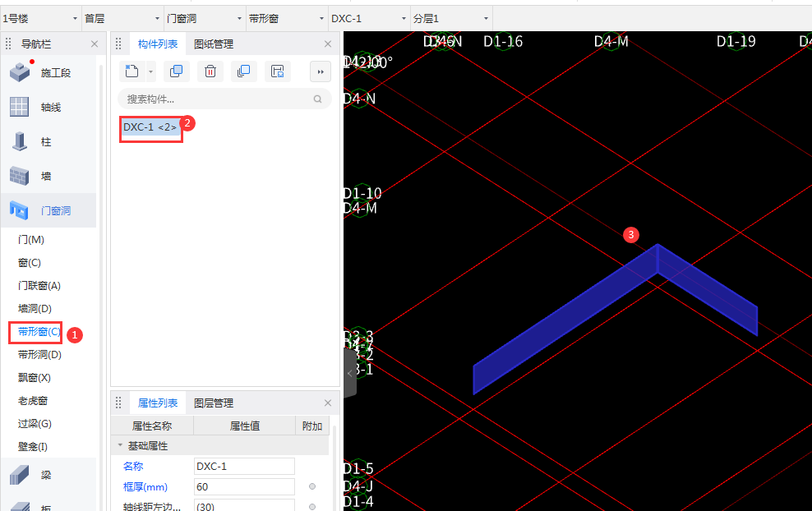This screenshot has height=511, width=812.
Task: Click the 名称 value field DXC-1
Action: click(244, 466)
